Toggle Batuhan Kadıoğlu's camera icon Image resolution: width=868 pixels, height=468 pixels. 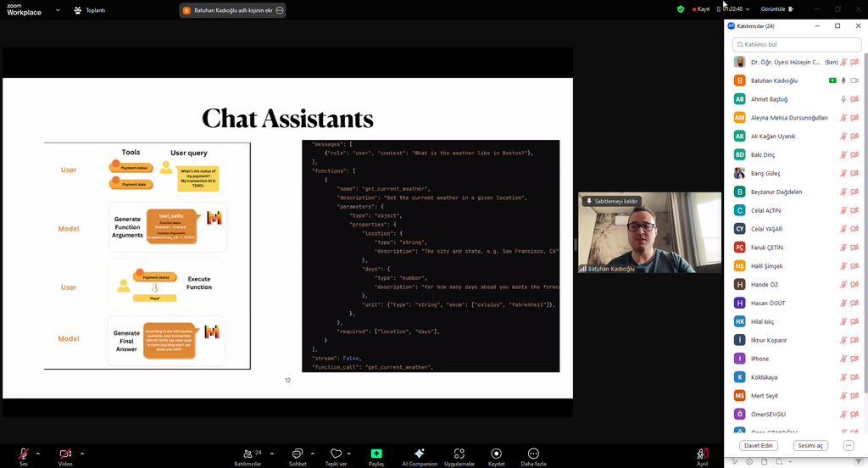tap(854, 81)
